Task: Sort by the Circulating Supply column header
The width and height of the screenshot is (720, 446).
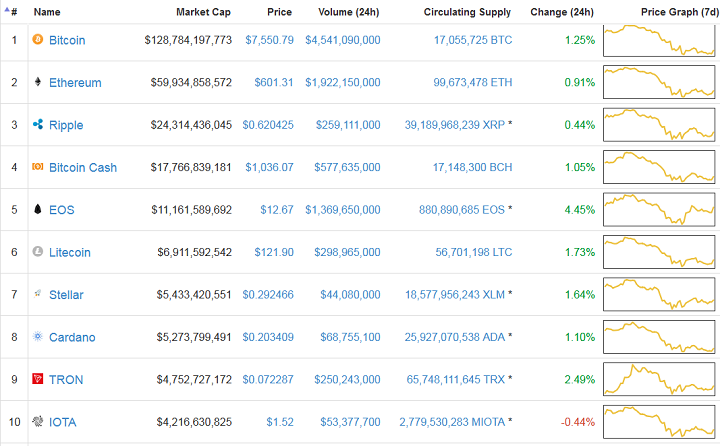Action: 466,12
